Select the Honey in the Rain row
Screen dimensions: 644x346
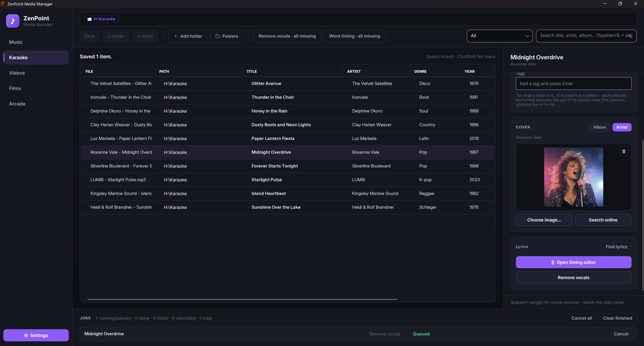(x=287, y=111)
